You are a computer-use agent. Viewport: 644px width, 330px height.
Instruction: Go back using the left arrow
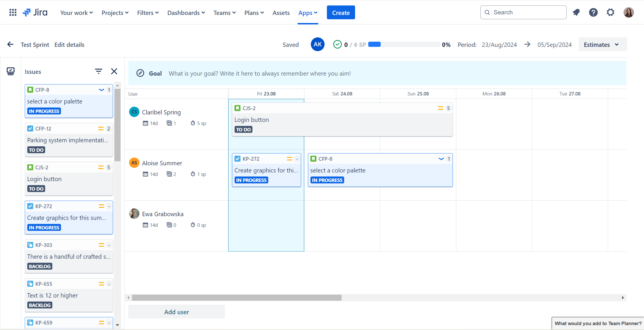pyautogui.click(x=10, y=45)
